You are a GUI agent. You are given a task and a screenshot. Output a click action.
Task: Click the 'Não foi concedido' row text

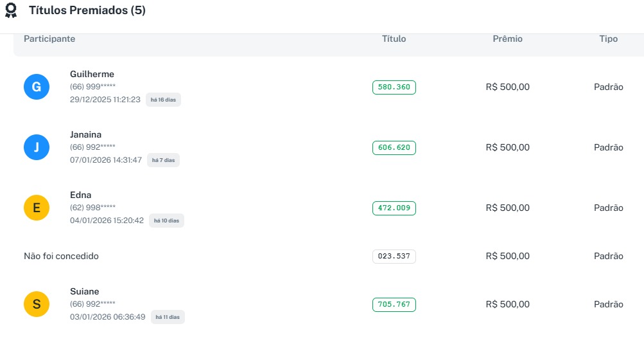61,256
